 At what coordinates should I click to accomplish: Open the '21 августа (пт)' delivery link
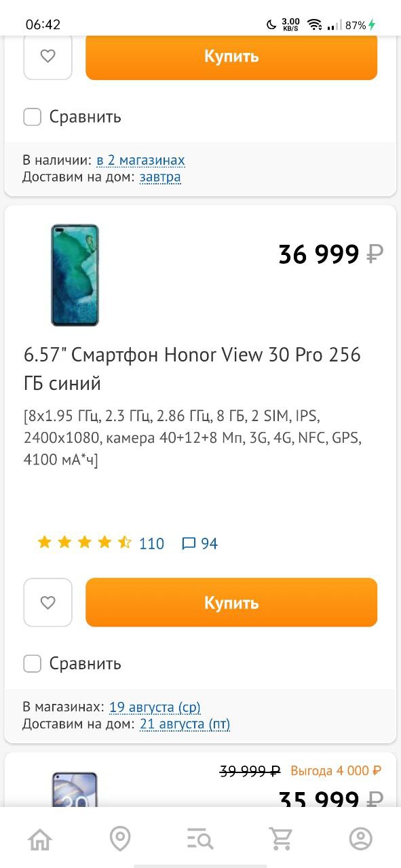pos(185,724)
